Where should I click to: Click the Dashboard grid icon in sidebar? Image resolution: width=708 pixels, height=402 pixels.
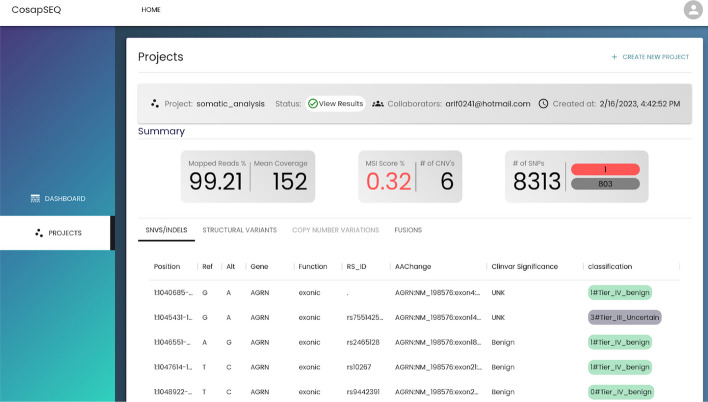(x=35, y=198)
